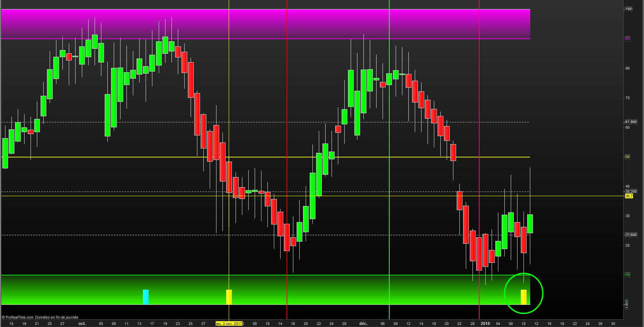Screen dimensions: 644x327
Task: Select the yellow horizontal line at level 50
Action: (x=265, y=157)
